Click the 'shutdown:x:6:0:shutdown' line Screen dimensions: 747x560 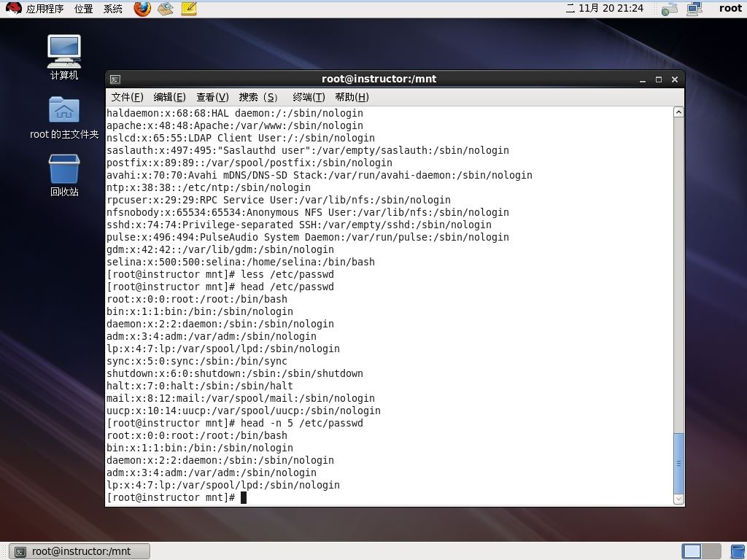(x=235, y=373)
